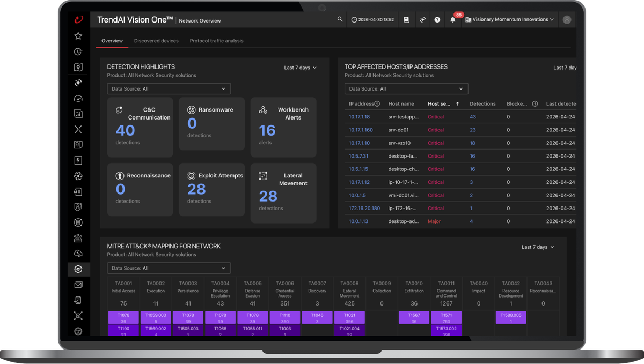The height and width of the screenshot is (364, 644).
Task: Click the bug scan sidebar icon
Action: [x=78, y=316]
